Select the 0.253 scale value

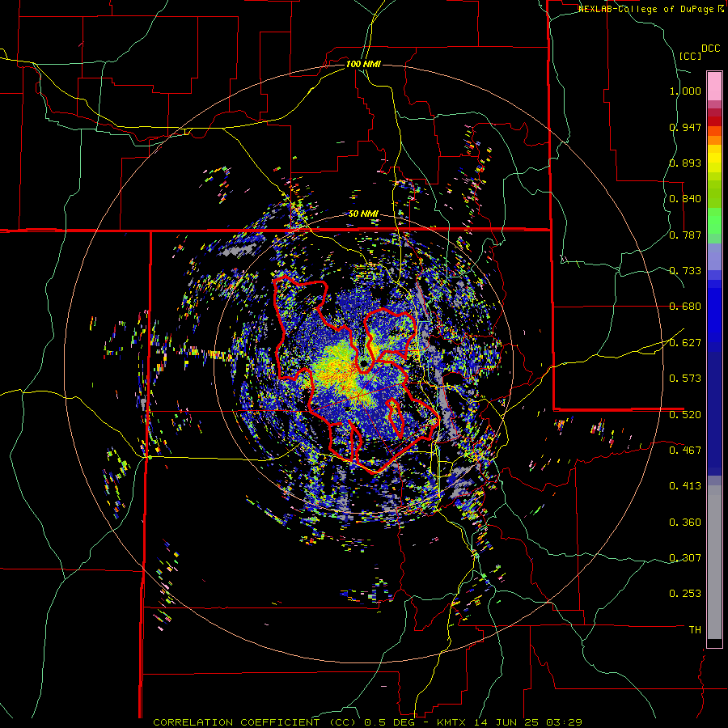[685, 594]
